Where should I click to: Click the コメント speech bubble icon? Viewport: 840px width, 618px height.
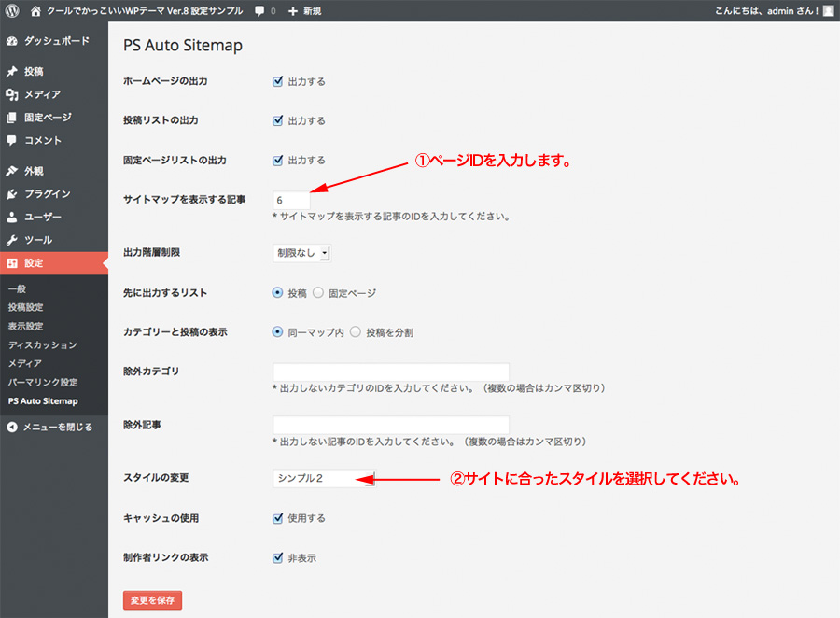coord(12,140)
